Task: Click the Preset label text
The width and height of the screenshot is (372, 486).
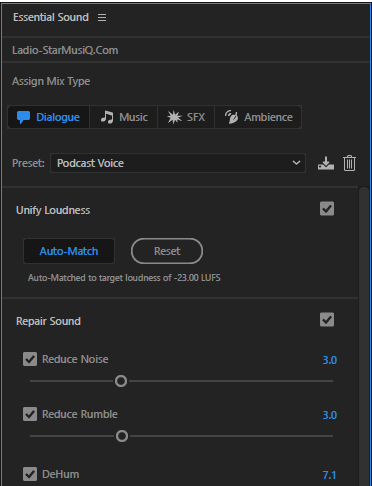Action: click(x=28, y=163)
